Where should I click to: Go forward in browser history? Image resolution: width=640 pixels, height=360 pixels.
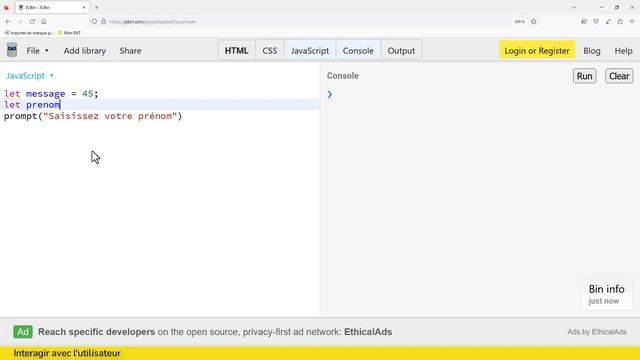click(x=20, y=22)
